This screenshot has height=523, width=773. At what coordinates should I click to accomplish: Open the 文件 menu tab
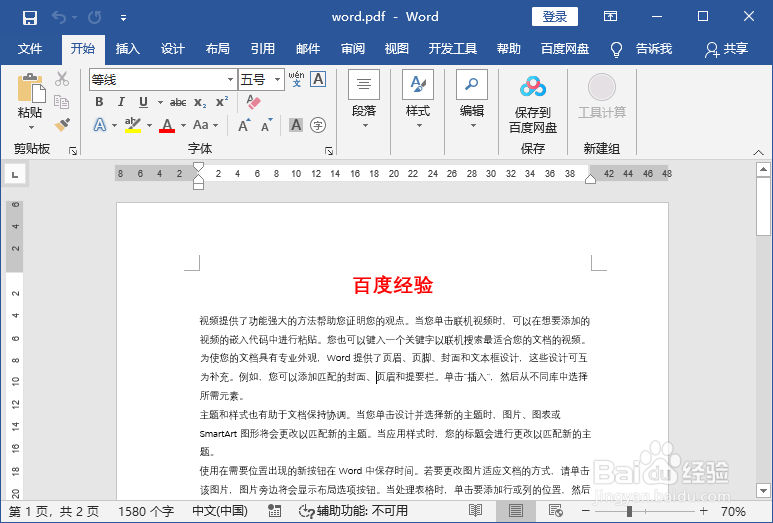click(30, 49)
